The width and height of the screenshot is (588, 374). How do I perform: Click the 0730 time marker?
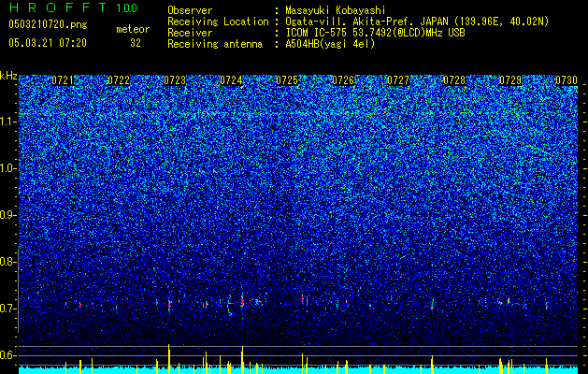pyautogui.click(x=566, y=80)
